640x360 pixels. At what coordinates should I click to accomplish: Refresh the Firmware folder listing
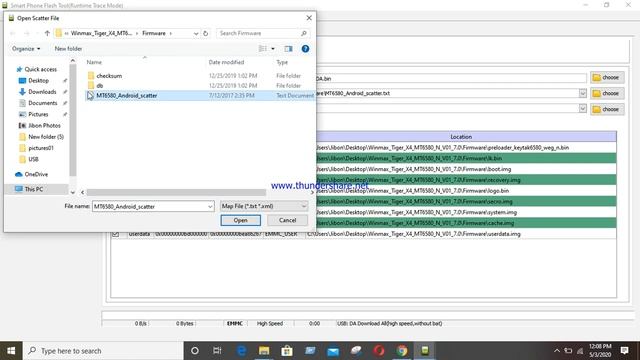(206, 33)
